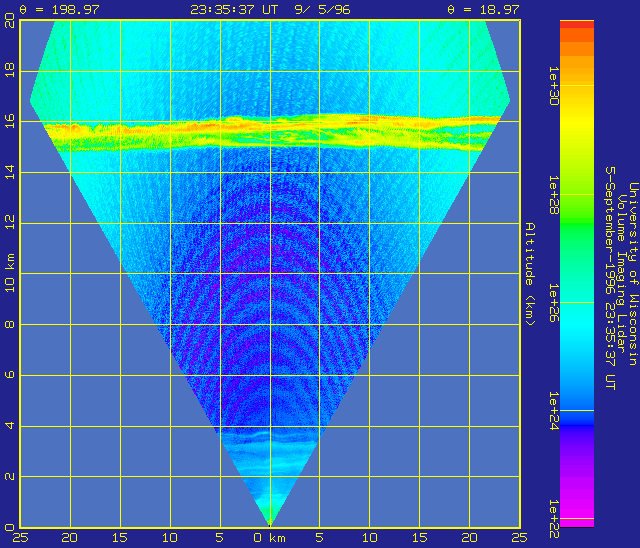The width and height of the screenshot is (640, 548).
Task: Click the 2 altitude axis tick label
Action: [10, 476]
